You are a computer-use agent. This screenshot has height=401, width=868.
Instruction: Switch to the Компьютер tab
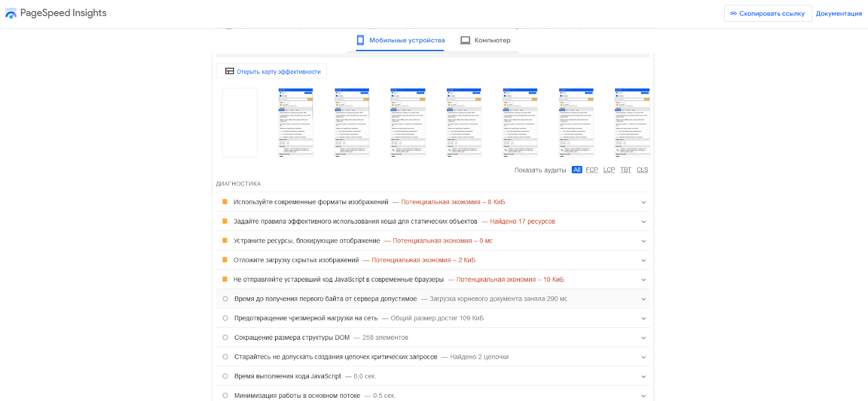coord(486,40)
